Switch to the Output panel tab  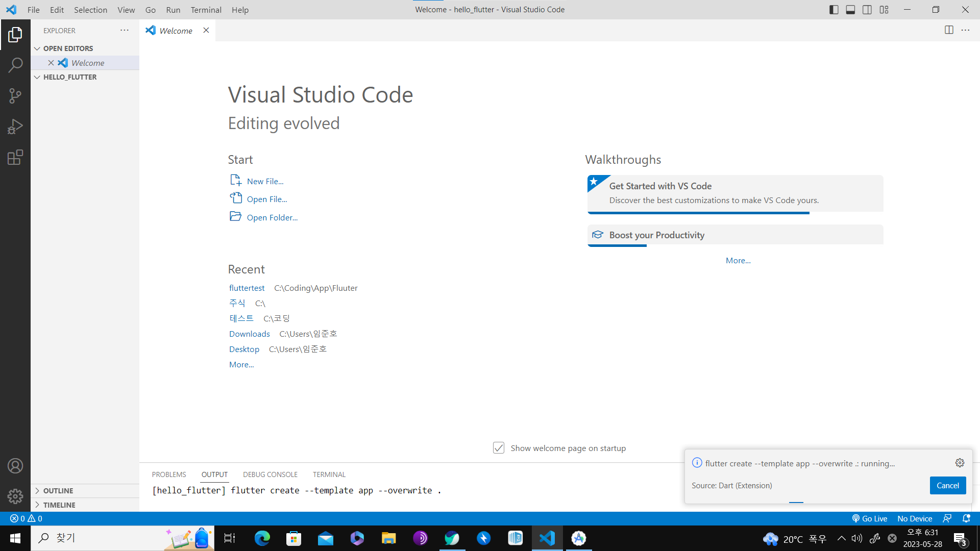[214, 474]
